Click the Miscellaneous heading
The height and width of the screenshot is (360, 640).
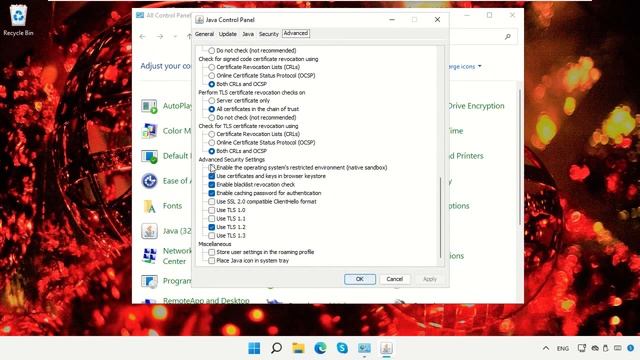(x=215, y=244)
